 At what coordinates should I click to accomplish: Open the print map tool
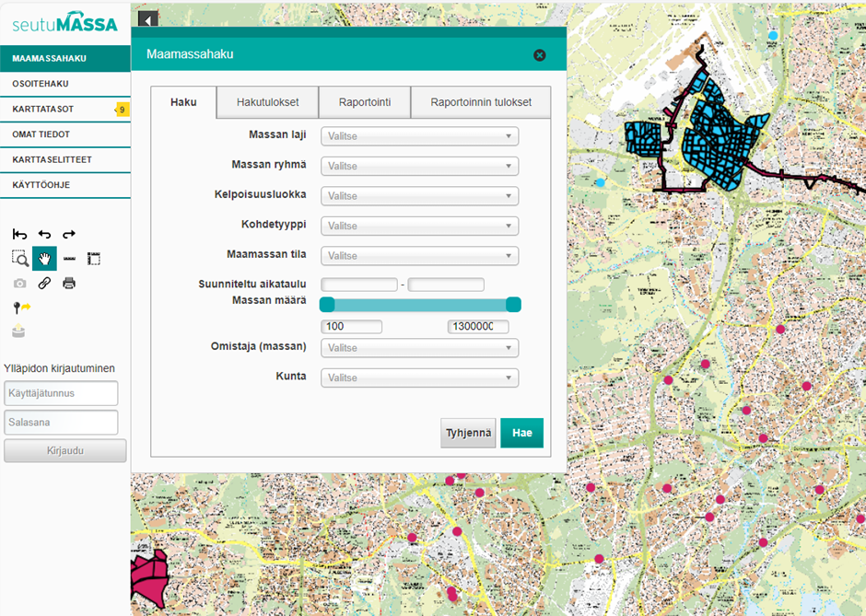click(69, 283)
